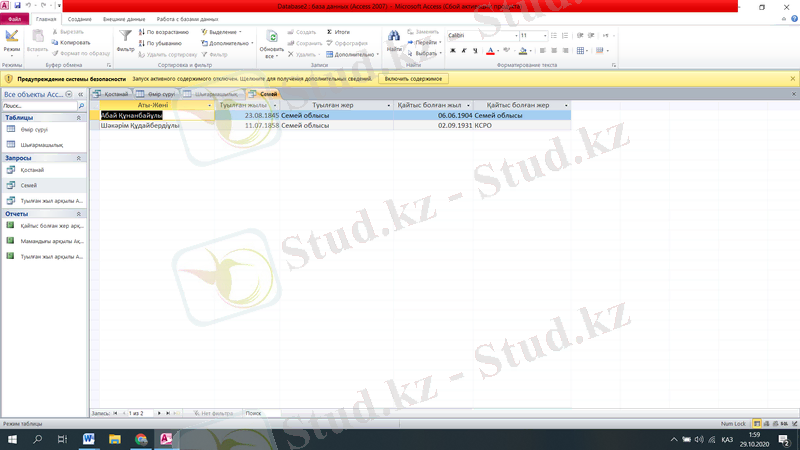Switch to the Главная ribbon tab
Screen dimensions: 800x450
[x=46, y=19]
